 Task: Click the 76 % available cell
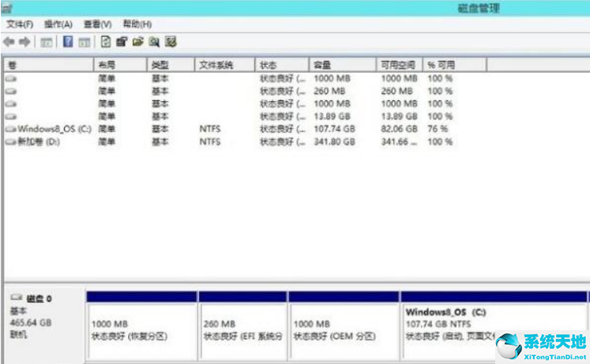438,129
